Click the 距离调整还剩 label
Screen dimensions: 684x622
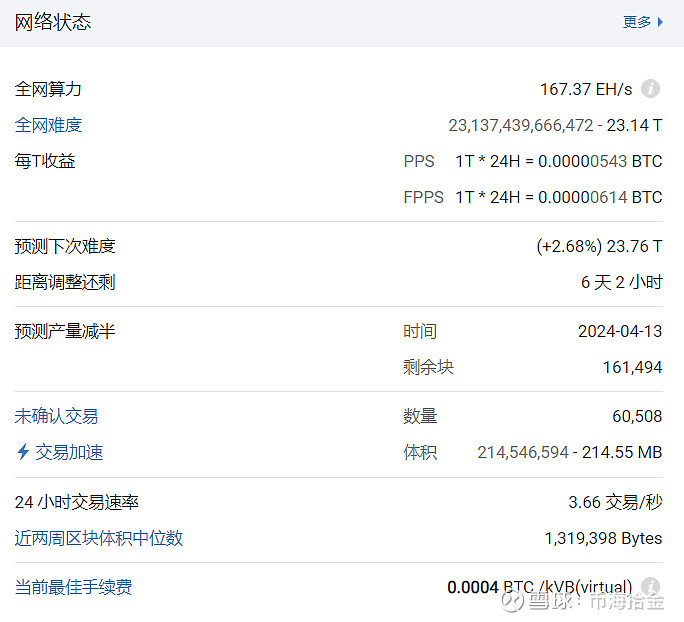coord(65,282)
